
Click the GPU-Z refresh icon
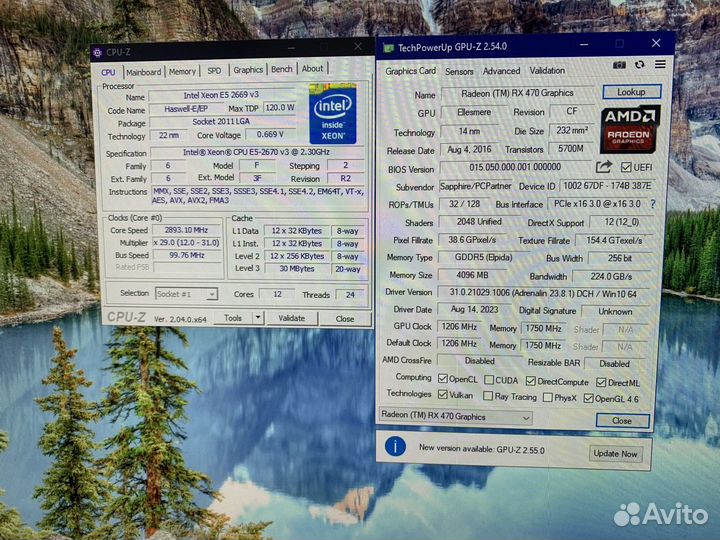[x=640, y=65]
